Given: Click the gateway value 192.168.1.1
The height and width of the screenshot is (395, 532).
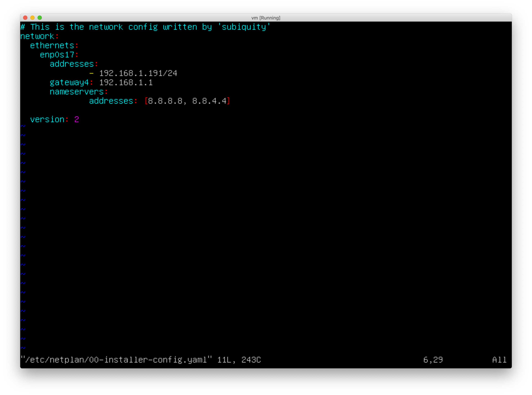Looking at the screenshot, I should (126, 83).
